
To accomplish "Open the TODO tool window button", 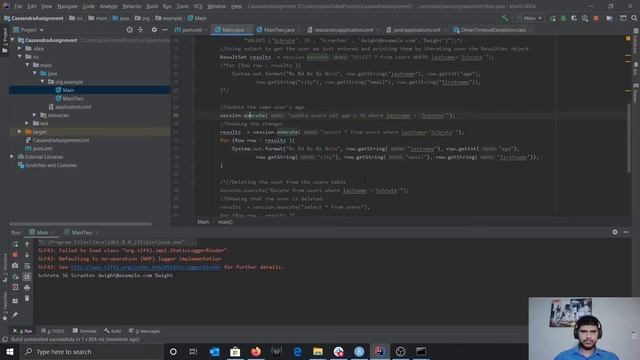I will 53,331.
